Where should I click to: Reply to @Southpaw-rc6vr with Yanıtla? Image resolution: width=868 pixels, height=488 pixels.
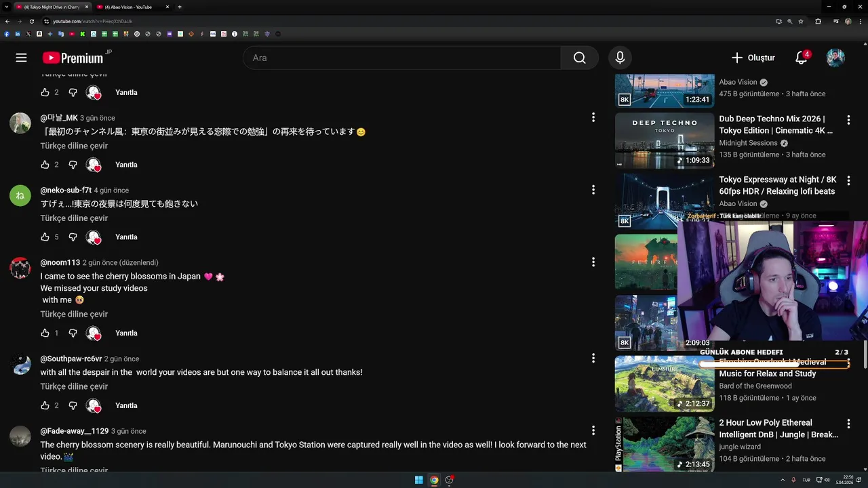[126, 405]
